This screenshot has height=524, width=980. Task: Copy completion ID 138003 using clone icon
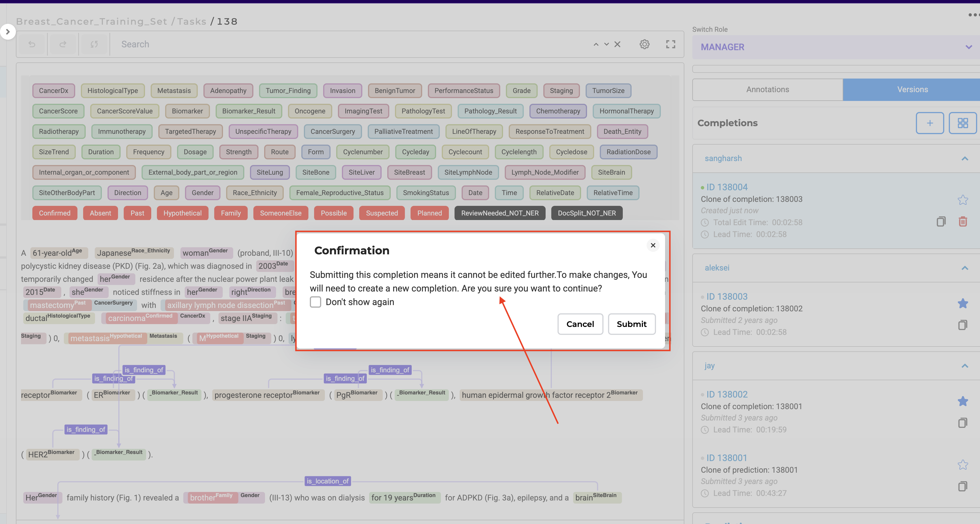[962, 325]
